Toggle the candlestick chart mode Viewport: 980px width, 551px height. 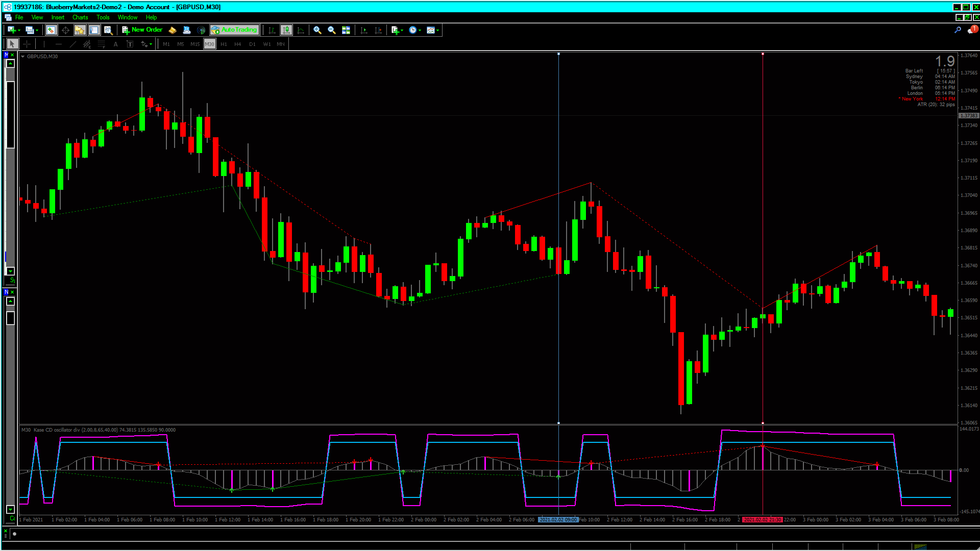tap(286, 30)
